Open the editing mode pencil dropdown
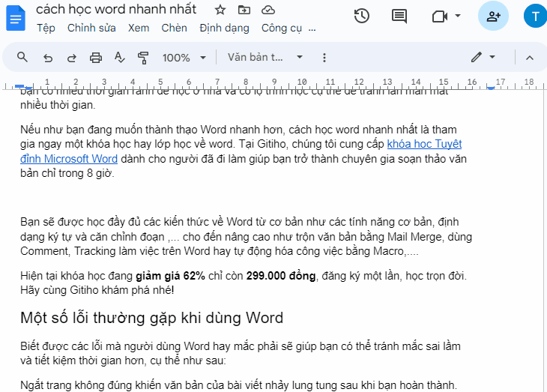The width and height of the screenshot is (547, 392). 483,58
